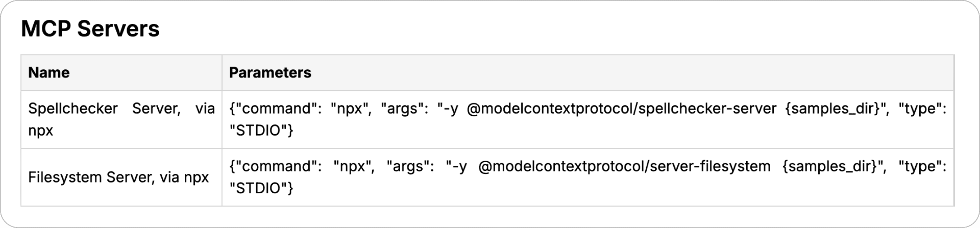The image size is (980, 228).
Task: Click "npx" value in Filesystem row parameters
Action: (x=352, y=167)
